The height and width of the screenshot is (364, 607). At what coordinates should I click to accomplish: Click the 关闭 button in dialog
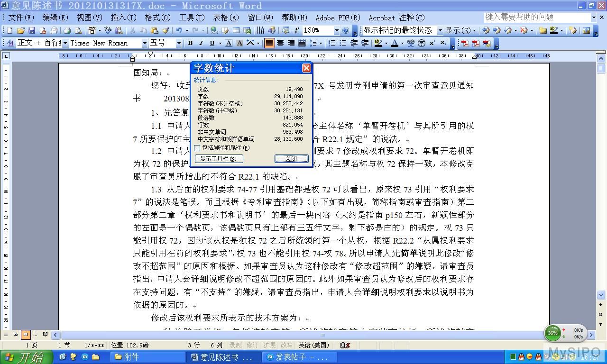tap(291, 158)
